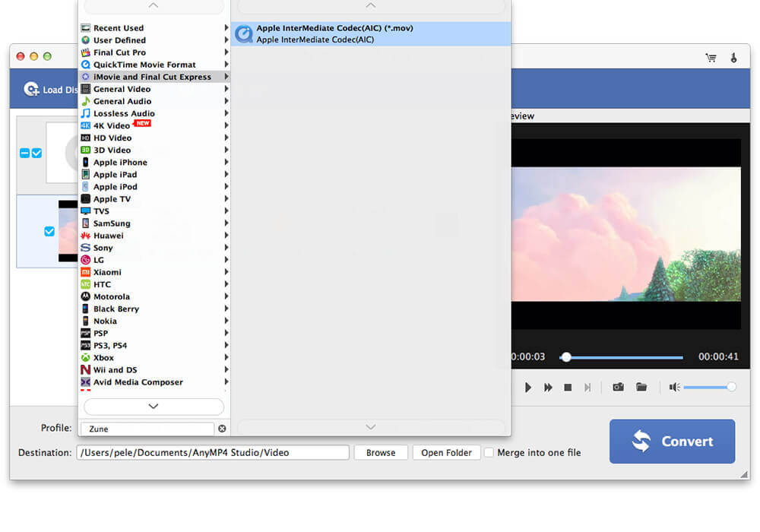Open the shopping cart icon
Viewport: 760px width, 532px height.
(x=711, y=59)
